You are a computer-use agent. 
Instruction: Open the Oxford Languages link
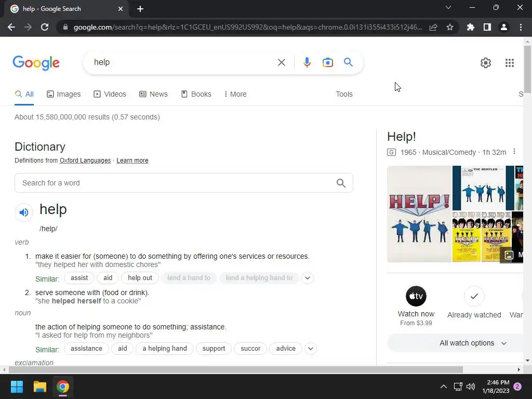85,161
